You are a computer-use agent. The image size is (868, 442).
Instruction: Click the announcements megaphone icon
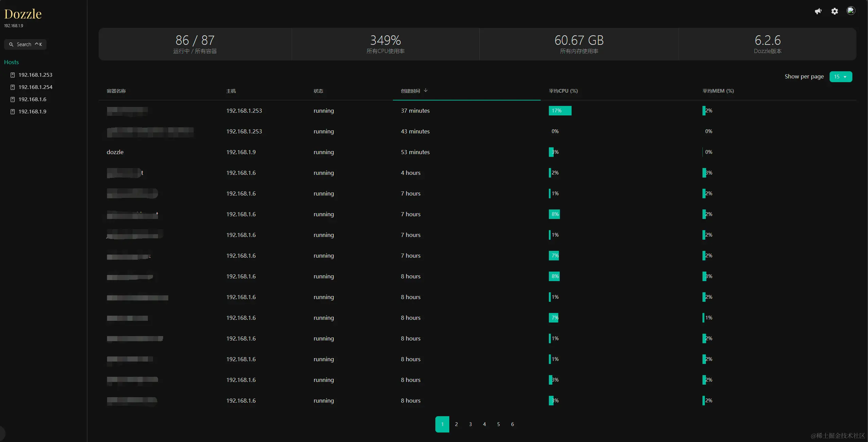pyautogui.click(x=818, y=11)
